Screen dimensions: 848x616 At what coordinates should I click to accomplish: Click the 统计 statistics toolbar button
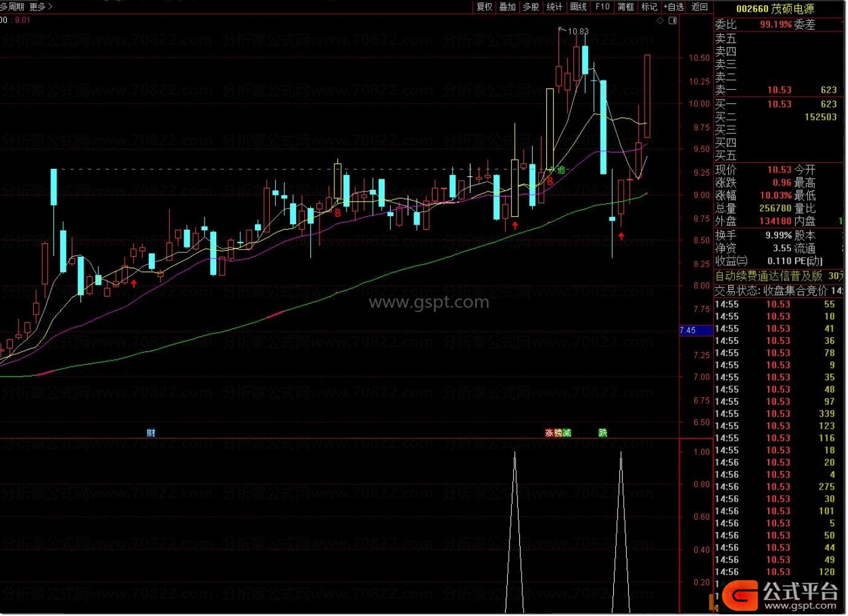[x=554, y=7]
